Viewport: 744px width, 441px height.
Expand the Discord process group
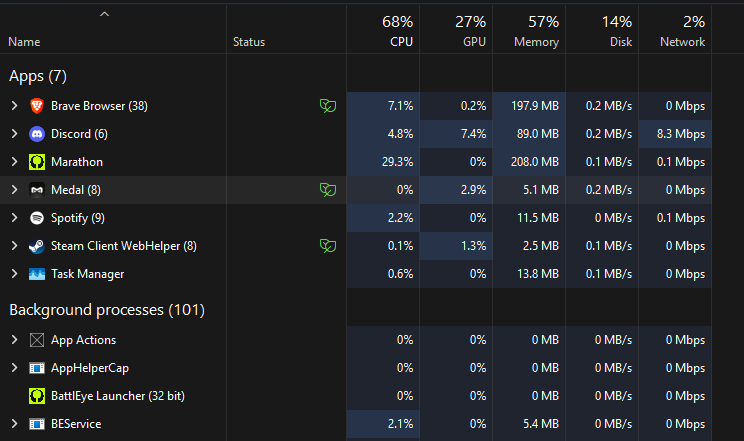14,133
